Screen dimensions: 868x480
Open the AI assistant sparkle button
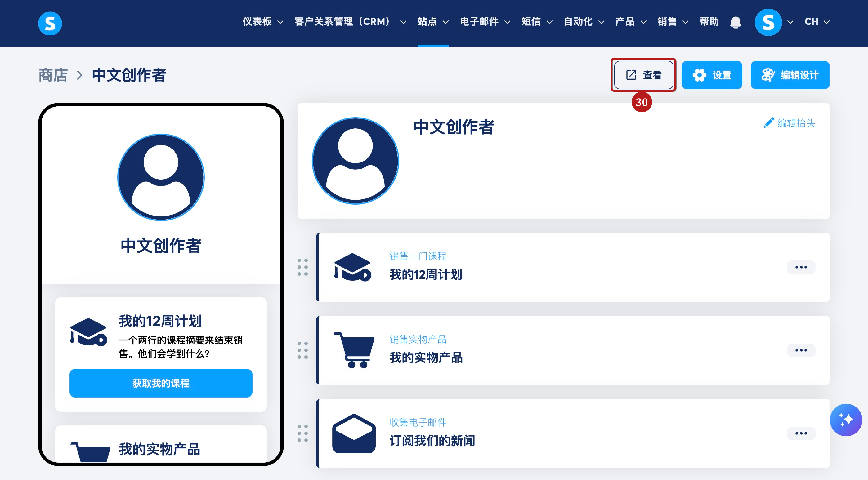point(845,420)
